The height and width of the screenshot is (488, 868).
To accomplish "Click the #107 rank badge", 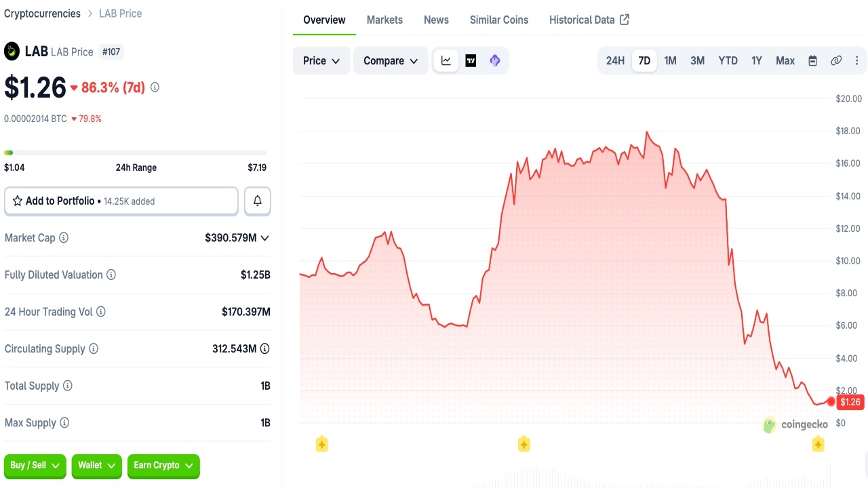I will pos(112,52).
